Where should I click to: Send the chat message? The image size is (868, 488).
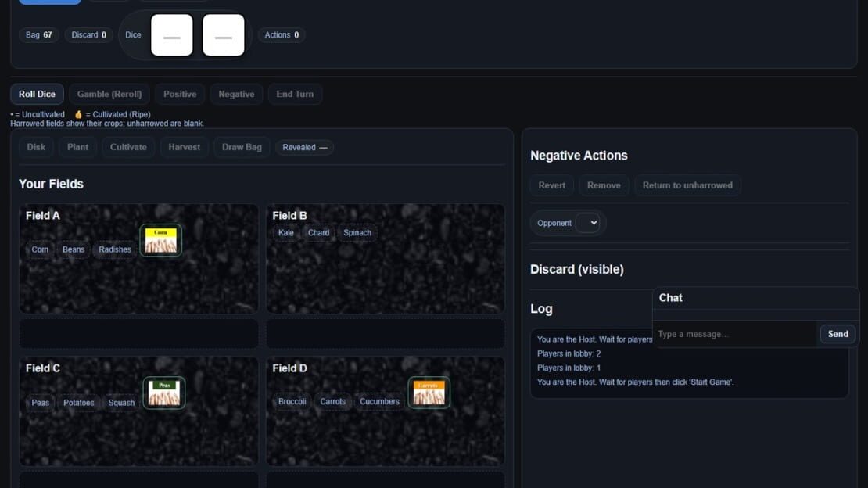[838, 334]
